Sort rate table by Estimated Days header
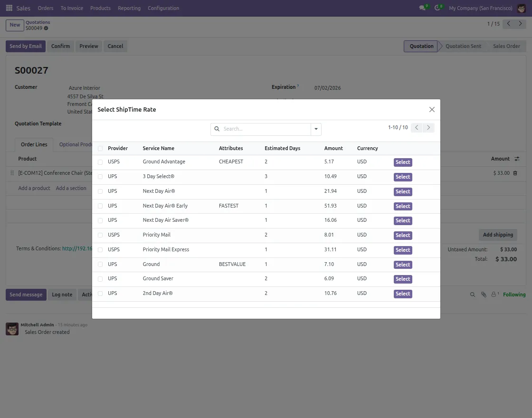This screenshot has height=418, width=532. [282, 148]
